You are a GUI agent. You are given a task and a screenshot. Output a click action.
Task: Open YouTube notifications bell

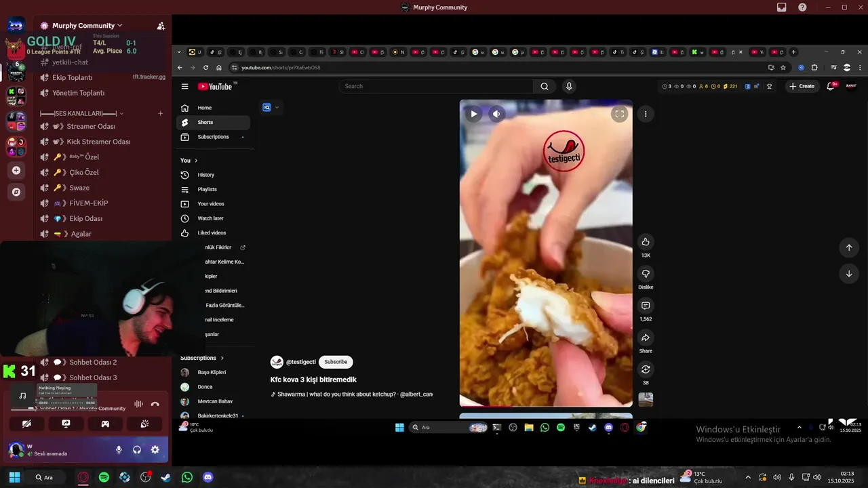[831, 86]
